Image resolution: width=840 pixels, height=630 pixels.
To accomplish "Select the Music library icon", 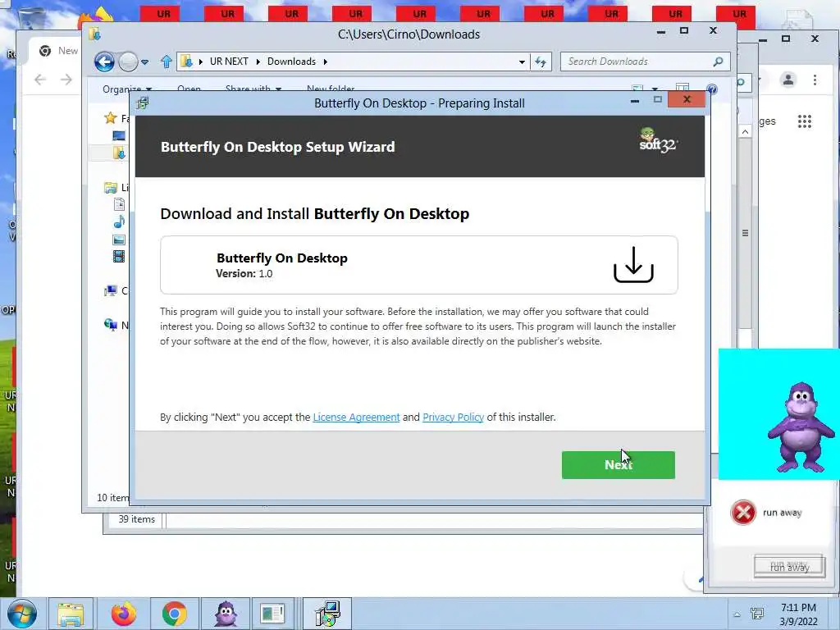I will [x=119, y=221].
